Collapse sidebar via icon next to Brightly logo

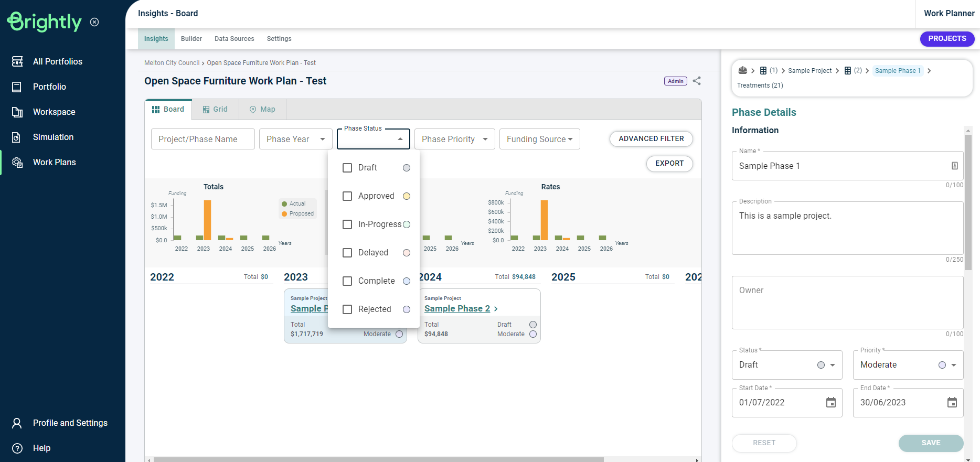[x=94, y=22]
